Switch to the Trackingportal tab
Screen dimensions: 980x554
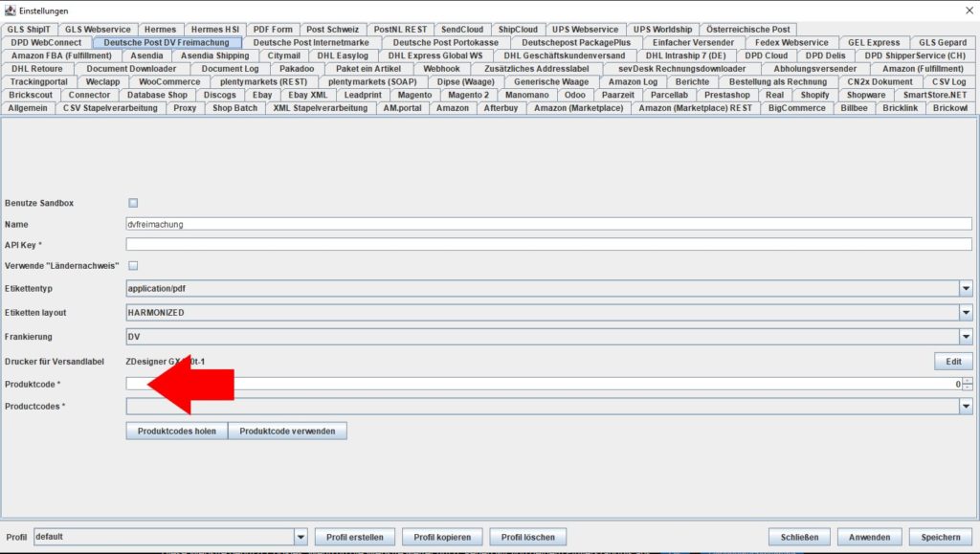coord(38,82)
